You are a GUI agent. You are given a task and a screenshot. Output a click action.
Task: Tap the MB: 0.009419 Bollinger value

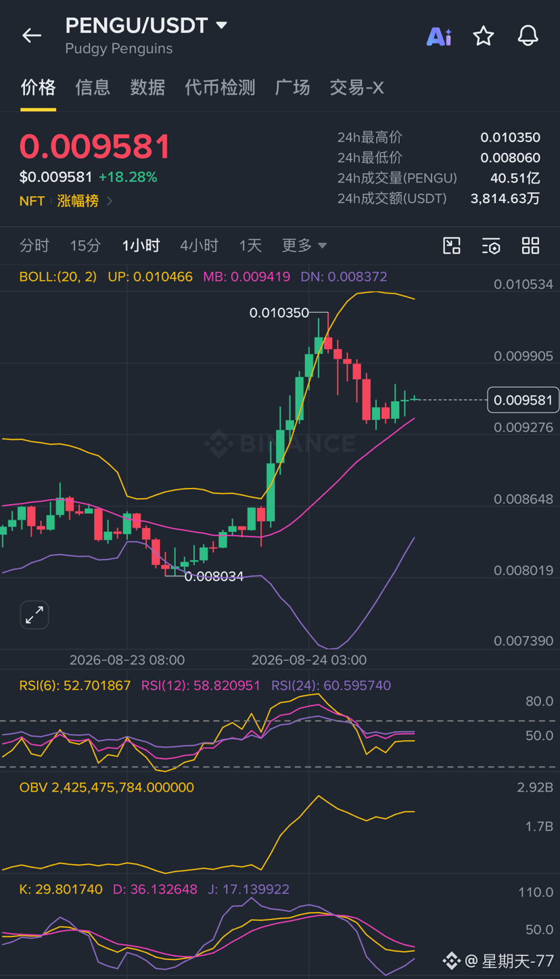pos(246,277)
